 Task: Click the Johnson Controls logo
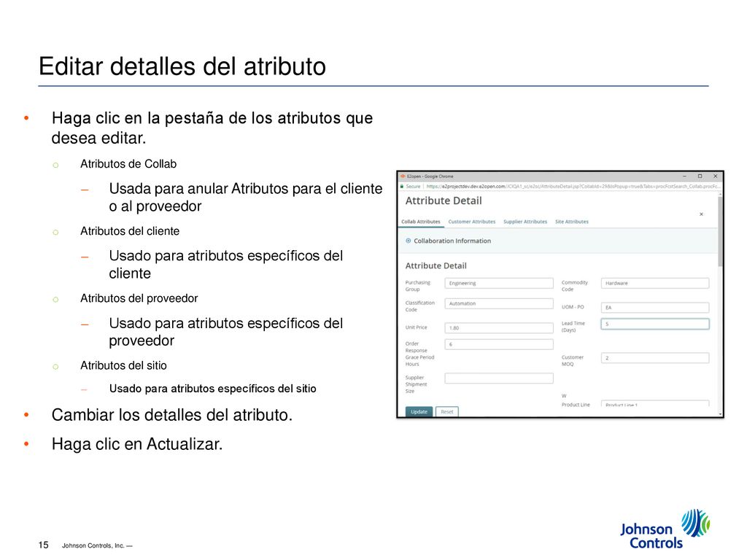pyautogui.click(x=665, y=529)
